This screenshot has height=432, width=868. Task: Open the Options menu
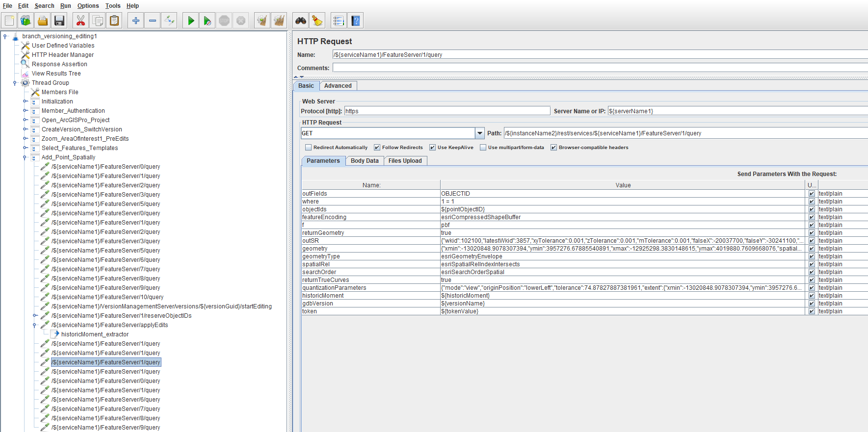point(88,6)
